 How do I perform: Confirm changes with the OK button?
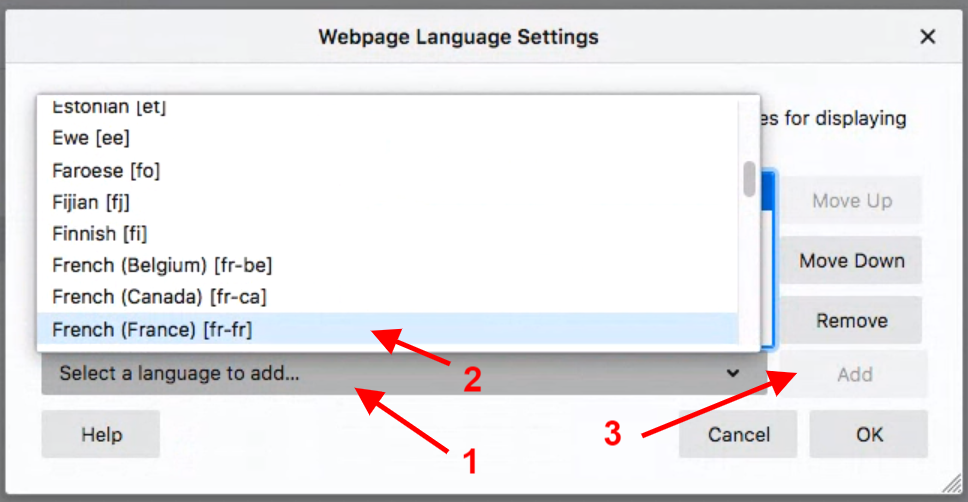[x=869, y=434]
